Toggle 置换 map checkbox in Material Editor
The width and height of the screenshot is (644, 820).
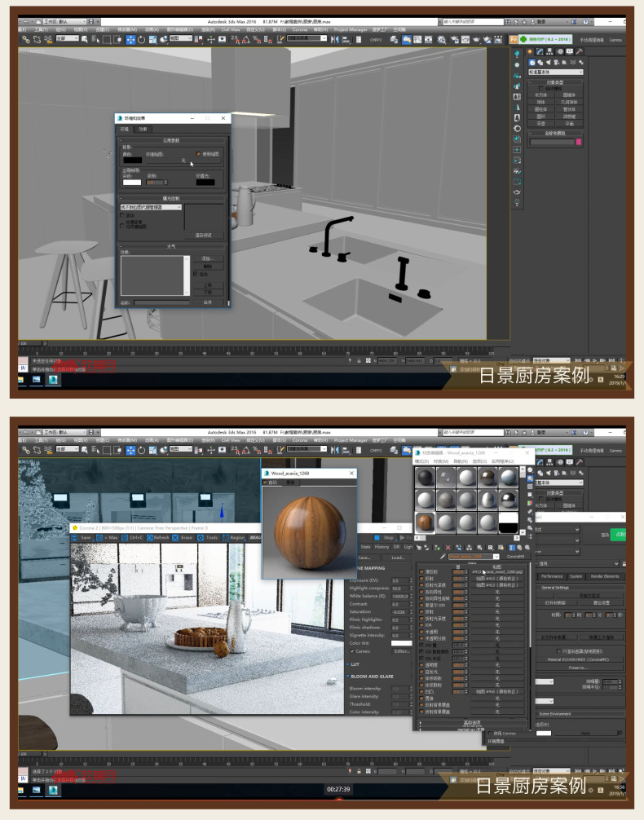(x=421, y=699)
